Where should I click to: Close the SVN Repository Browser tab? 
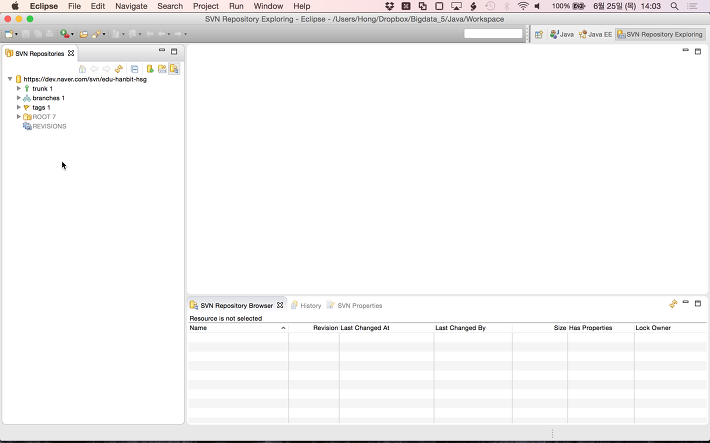point(280,305)
